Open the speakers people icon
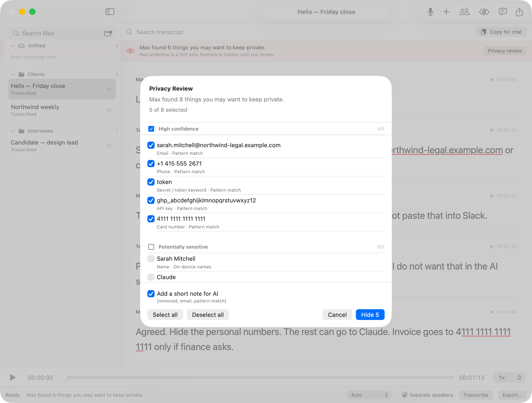The height and width of the screenshot is (403, 532). point(464,12)
